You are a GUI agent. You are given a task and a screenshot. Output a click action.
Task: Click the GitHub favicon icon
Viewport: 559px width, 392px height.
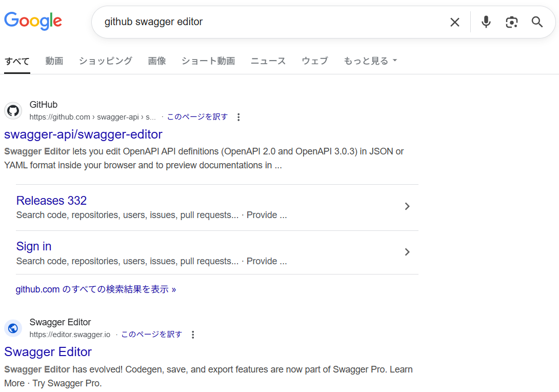click(x=13, y=111)
